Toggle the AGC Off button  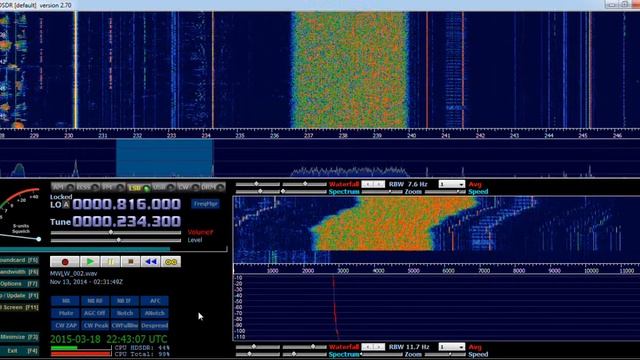[95, 313]
